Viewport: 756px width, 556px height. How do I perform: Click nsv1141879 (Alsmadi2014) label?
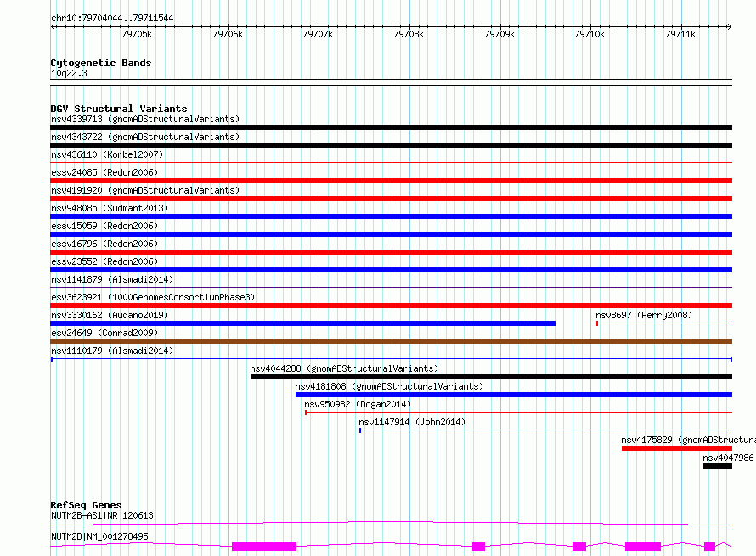click(x=112, y=279)
